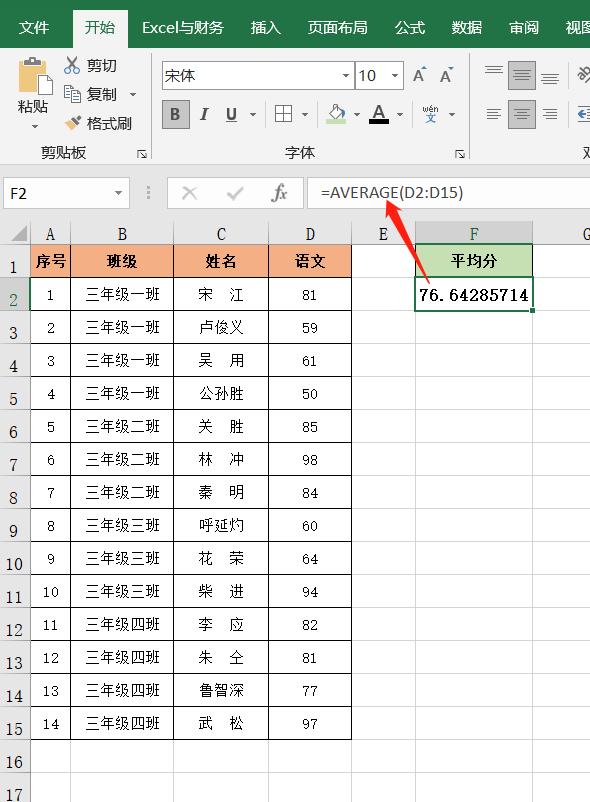590x802 pixels.
Task: Apply fill color bucket
Action: (x=336, y=114)
